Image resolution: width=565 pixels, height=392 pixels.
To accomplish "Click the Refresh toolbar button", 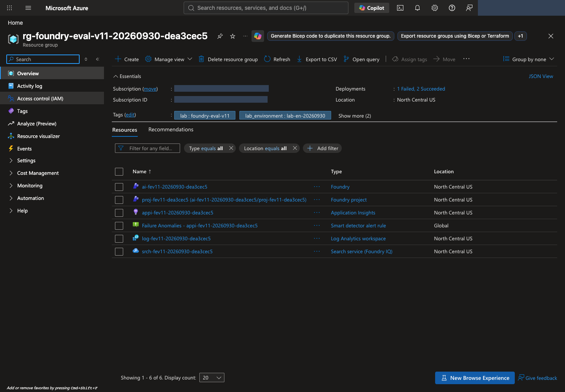I will (277, 59).
